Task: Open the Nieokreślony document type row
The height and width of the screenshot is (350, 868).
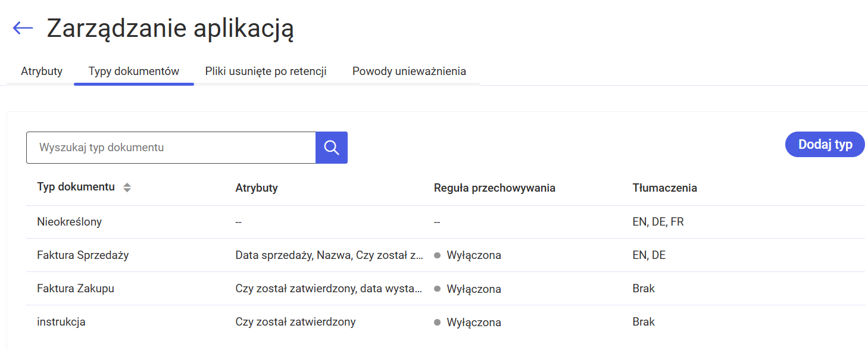Action: click(x=445, y=222)
